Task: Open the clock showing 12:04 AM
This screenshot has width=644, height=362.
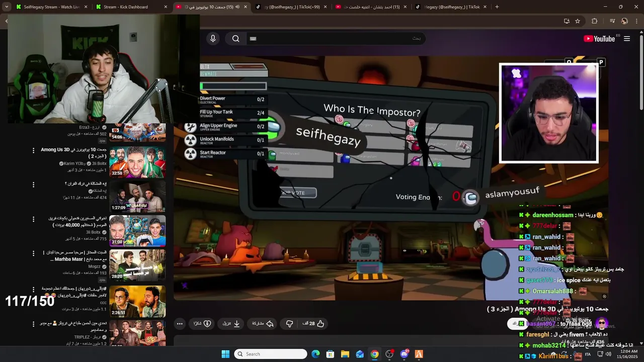Action: tap(628, 354)
